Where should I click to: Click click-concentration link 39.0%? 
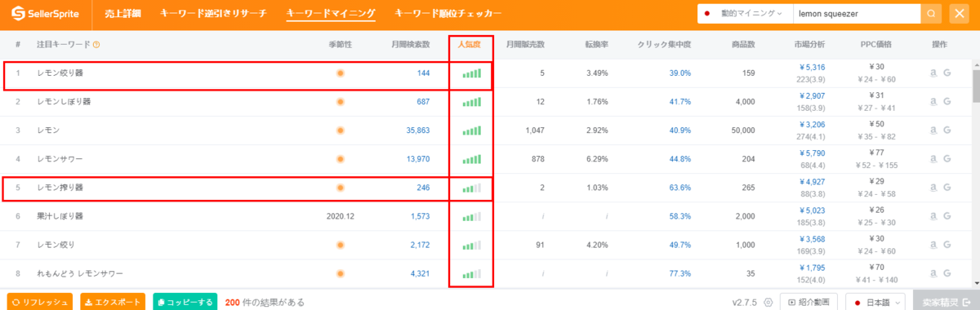point(680,73)
